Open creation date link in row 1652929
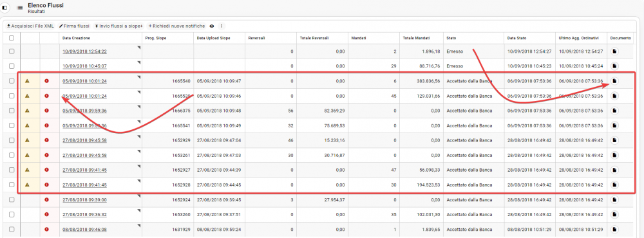The image size is (644, 238). [x=84, y=140]
